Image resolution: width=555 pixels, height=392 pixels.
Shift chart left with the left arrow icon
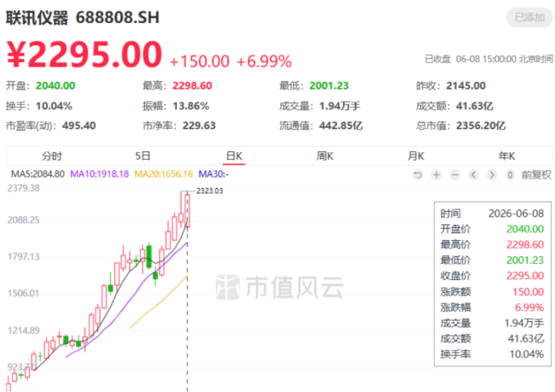[x=473, y=174]
